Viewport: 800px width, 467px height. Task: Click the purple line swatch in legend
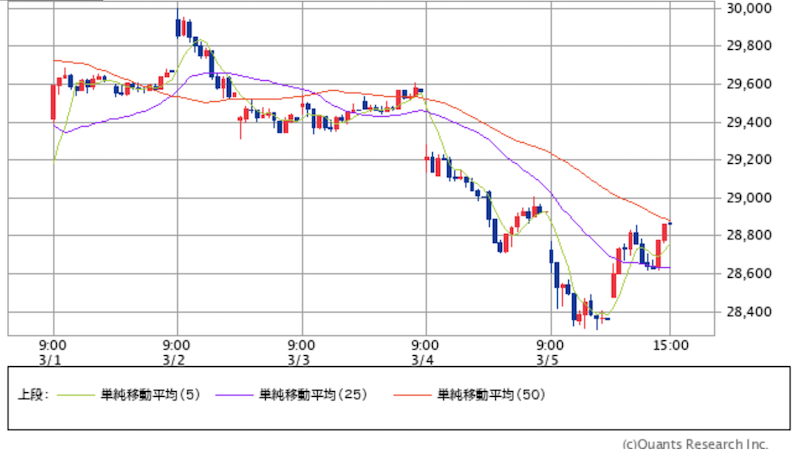(235, 395)
